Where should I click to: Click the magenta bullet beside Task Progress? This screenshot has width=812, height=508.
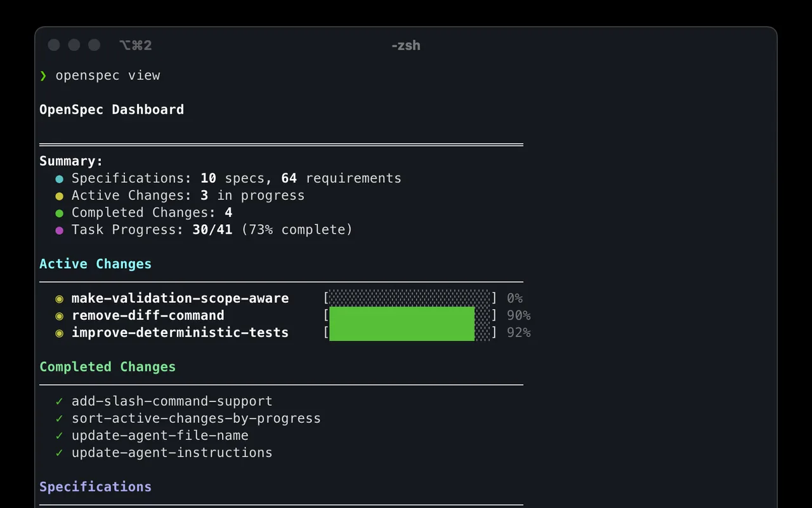point(60,231)
